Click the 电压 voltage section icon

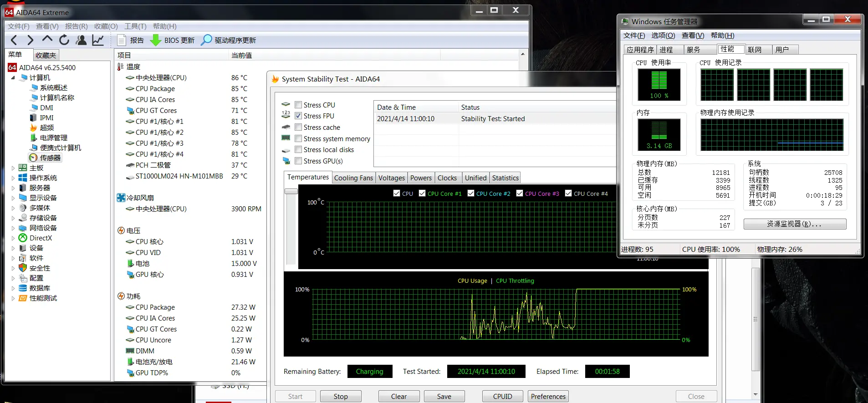[x=121, y=230]
